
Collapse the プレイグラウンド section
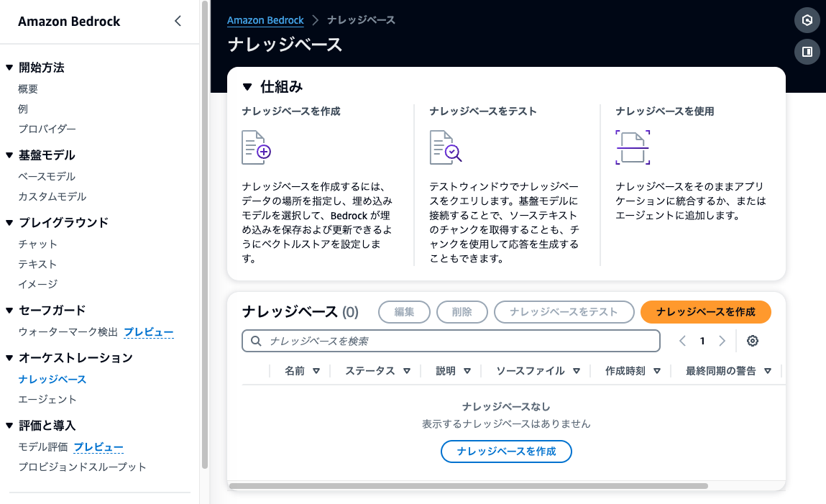9,223
